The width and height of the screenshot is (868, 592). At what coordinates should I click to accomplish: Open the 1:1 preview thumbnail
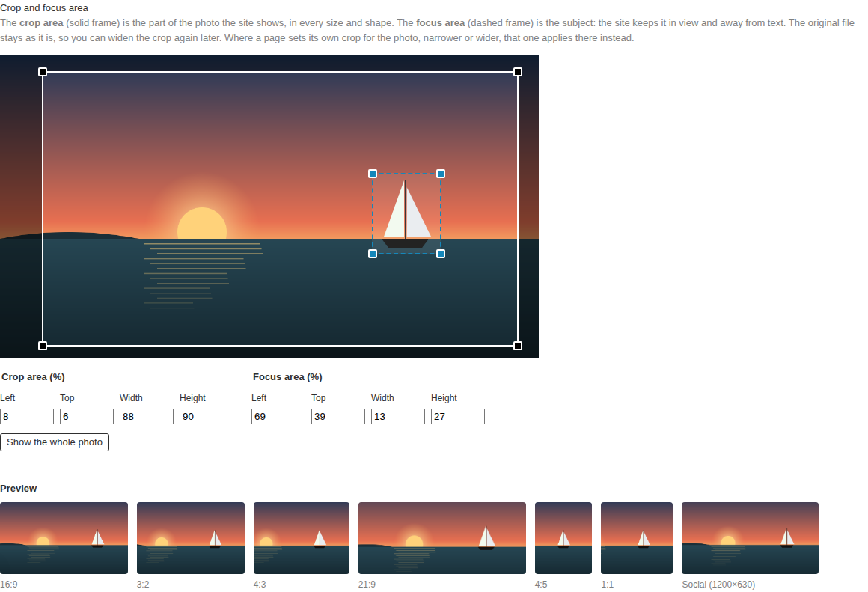[637, 537]
